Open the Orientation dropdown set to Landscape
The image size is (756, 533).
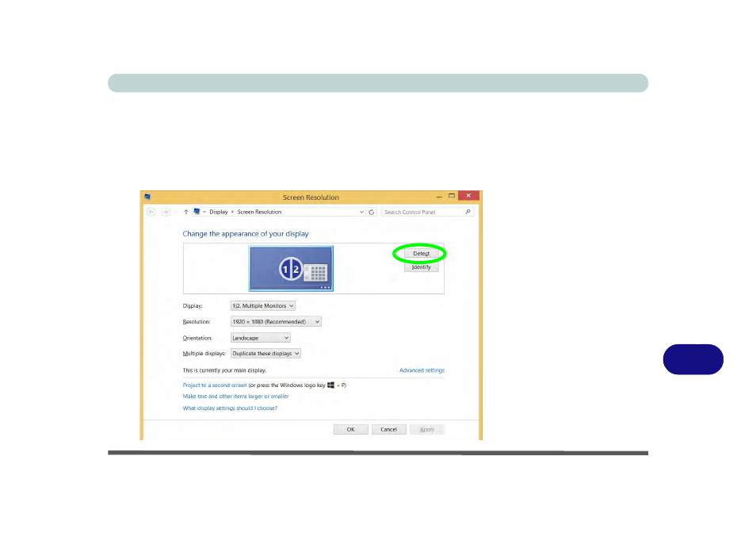(x=261, y=338)
